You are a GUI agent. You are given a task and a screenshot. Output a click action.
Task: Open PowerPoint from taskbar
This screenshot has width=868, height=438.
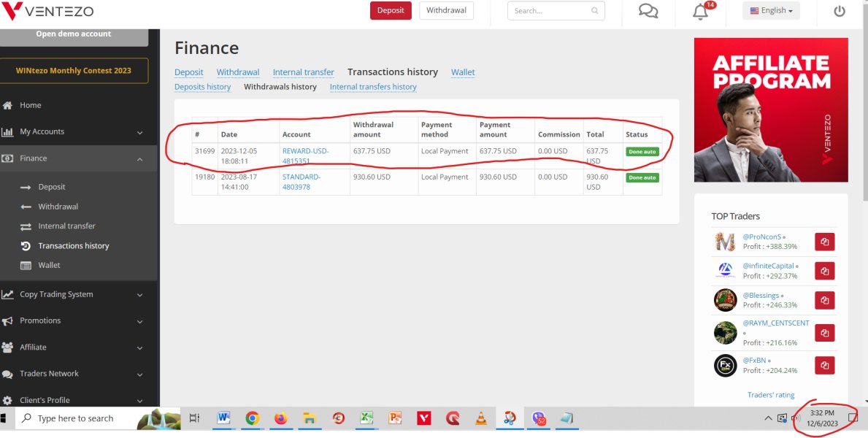(x=395, y=418)
